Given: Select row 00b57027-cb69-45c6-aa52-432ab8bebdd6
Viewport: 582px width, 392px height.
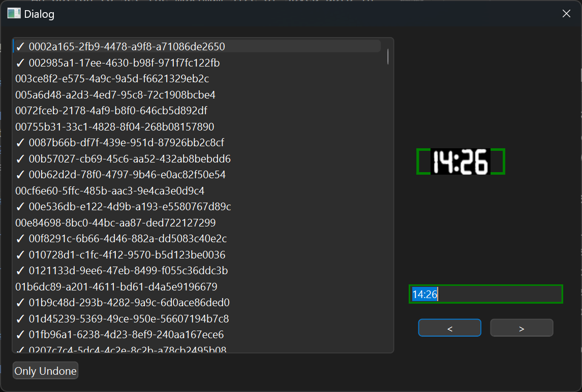Looking at the screenshot, I should [197, 159].
